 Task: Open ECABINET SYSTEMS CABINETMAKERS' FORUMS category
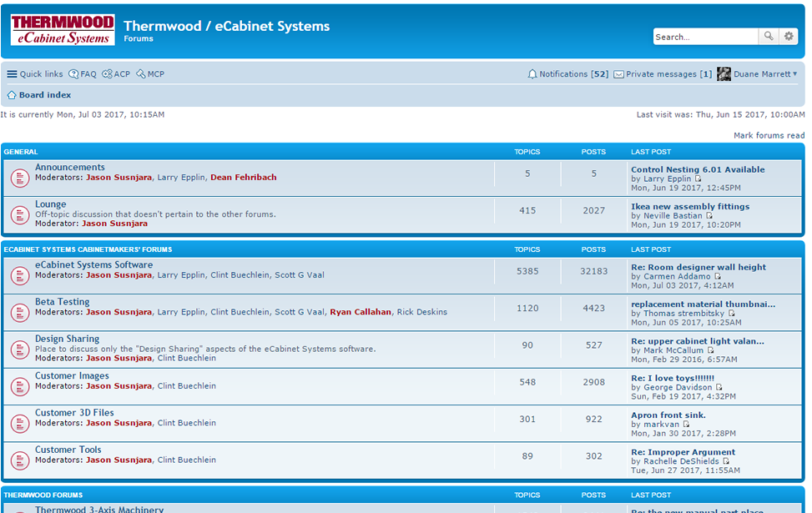point(88,249)
